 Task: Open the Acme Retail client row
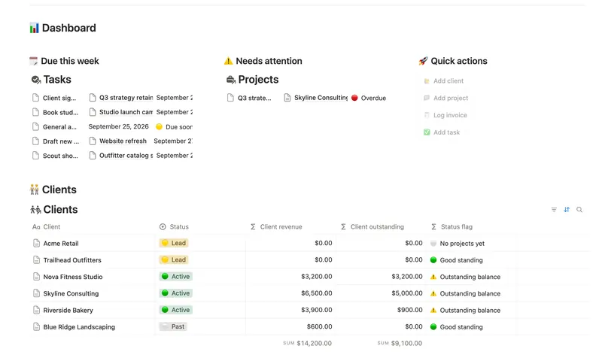(x=61, y=244)
